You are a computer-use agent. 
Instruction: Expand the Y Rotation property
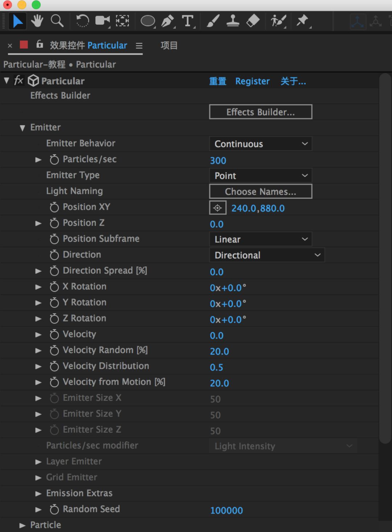pos(38,303)
